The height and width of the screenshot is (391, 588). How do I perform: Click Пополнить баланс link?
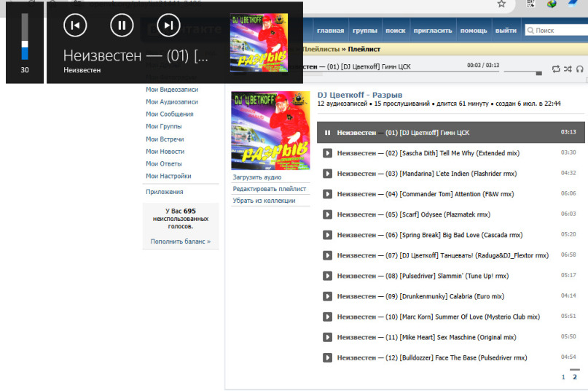(x=181, y=241)
